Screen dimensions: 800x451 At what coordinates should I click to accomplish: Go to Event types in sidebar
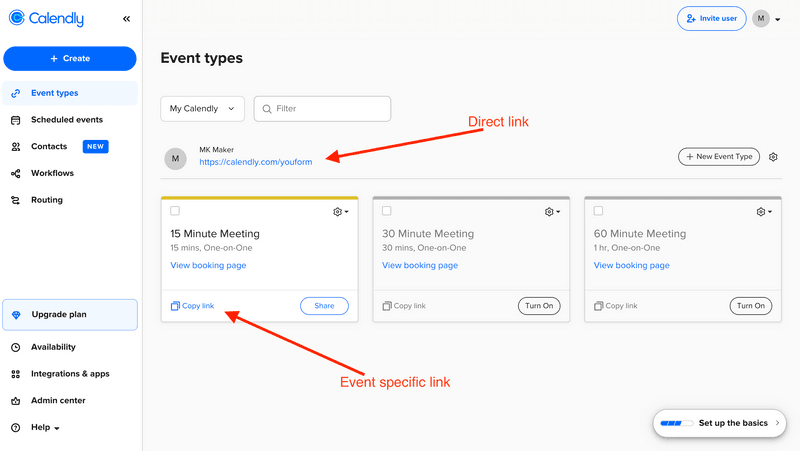[70, 93]
